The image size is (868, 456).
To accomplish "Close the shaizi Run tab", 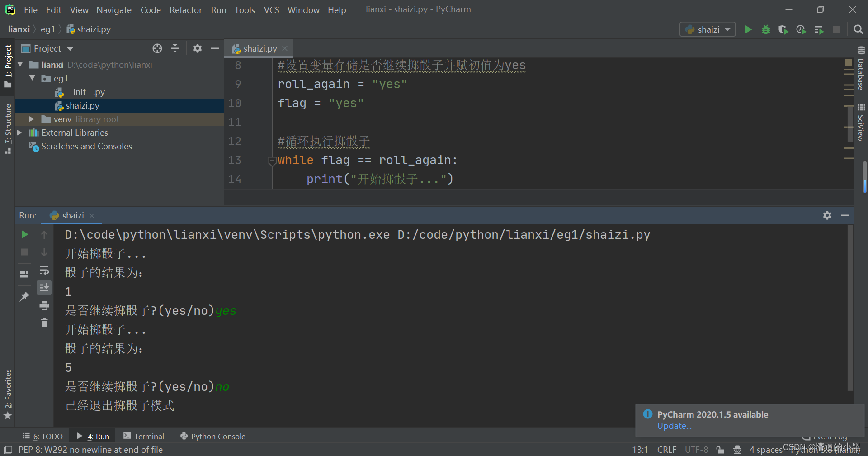I will pyautogui.click(x=92, y=215).
